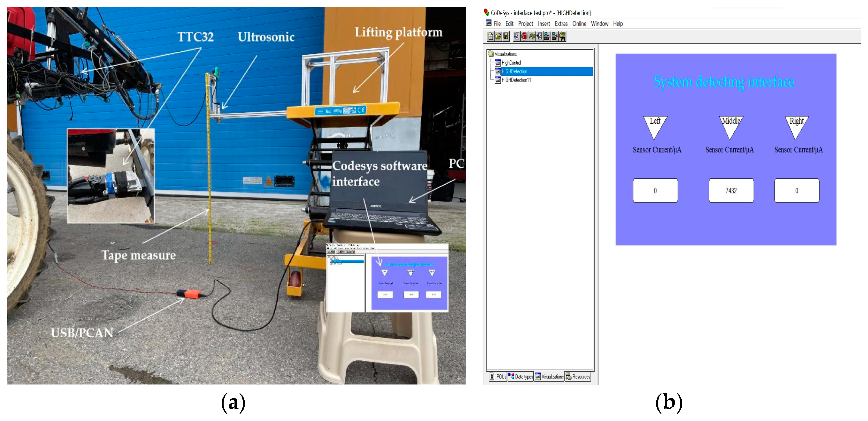
Task: Switch to the Data types tab
Action: (x=521, y=377)
